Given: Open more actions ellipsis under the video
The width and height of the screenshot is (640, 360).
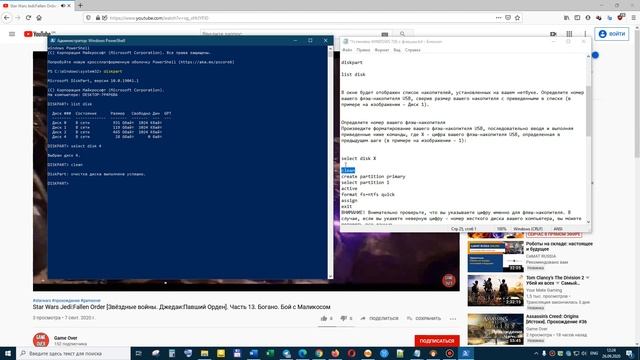Looking at the screenshot, I should 453,318.
